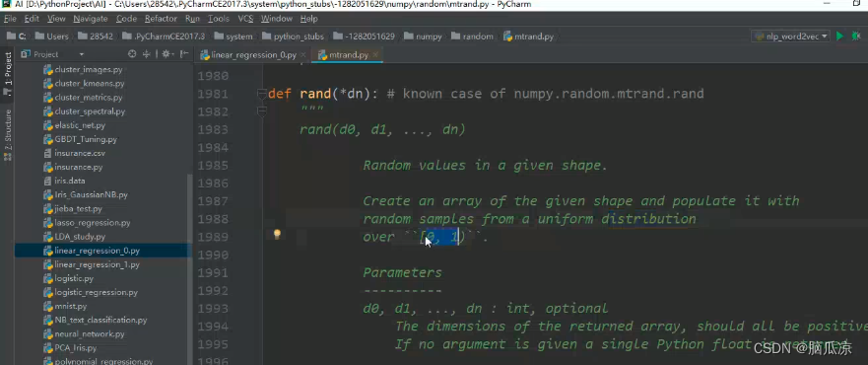This screenshot has height=365, width=868.
Task: Collapse all items in the Project panel
Action: click(x=147, y=54)
